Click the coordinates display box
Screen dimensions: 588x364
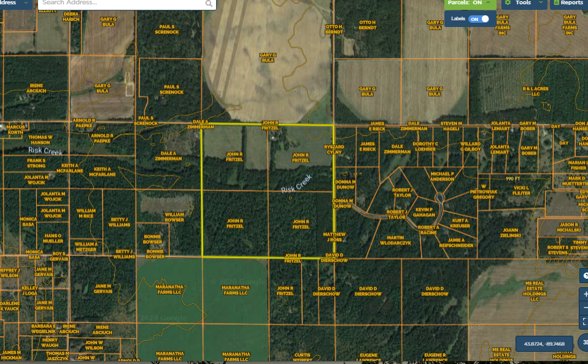[x=544, y=343]
